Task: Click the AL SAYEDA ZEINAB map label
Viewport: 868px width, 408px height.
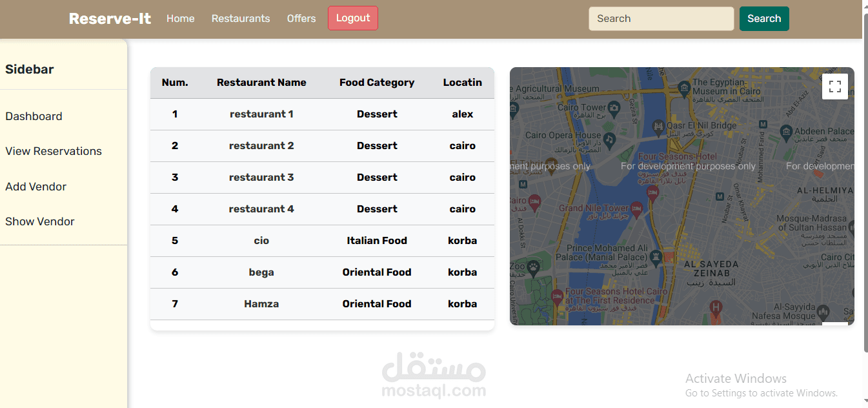Action: click(711, 269)
